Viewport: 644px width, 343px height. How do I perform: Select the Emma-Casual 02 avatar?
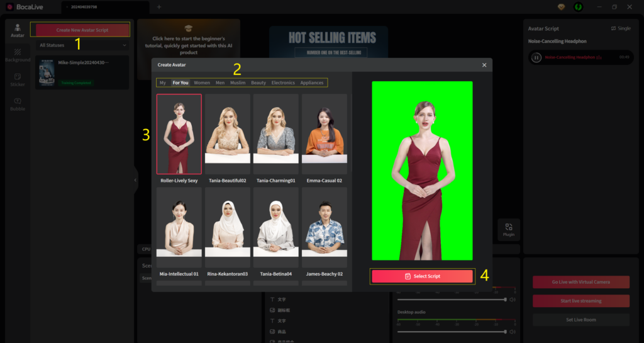325,134
